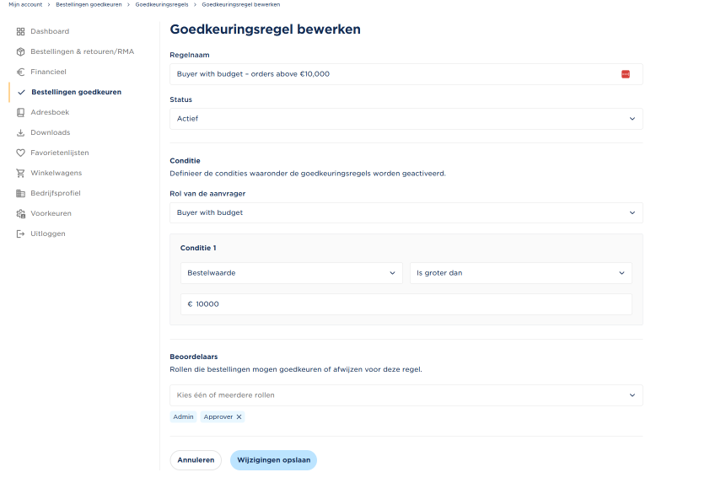Click the Admin role tag
This screenshot has width=726, height=483.
click(x=183, y=417)
